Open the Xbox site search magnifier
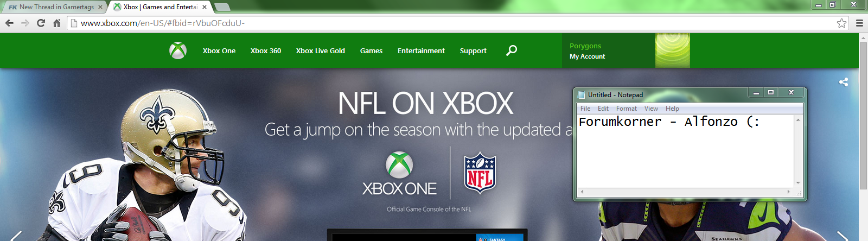868x241 pixels. (x=512, y=50)
